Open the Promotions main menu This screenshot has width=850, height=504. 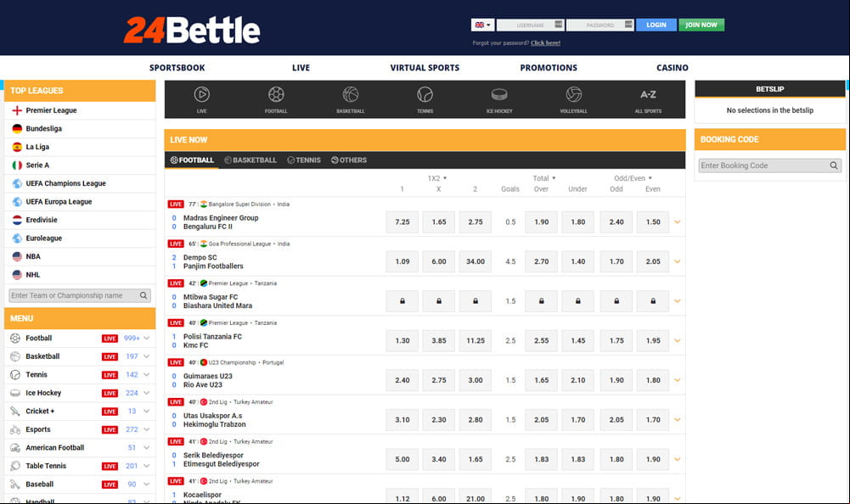549,68
